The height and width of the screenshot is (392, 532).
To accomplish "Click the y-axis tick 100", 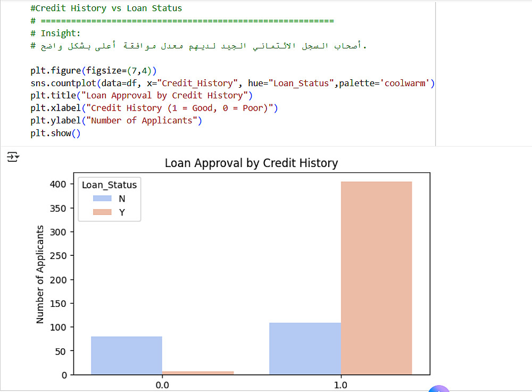I will tap(58, 327).
